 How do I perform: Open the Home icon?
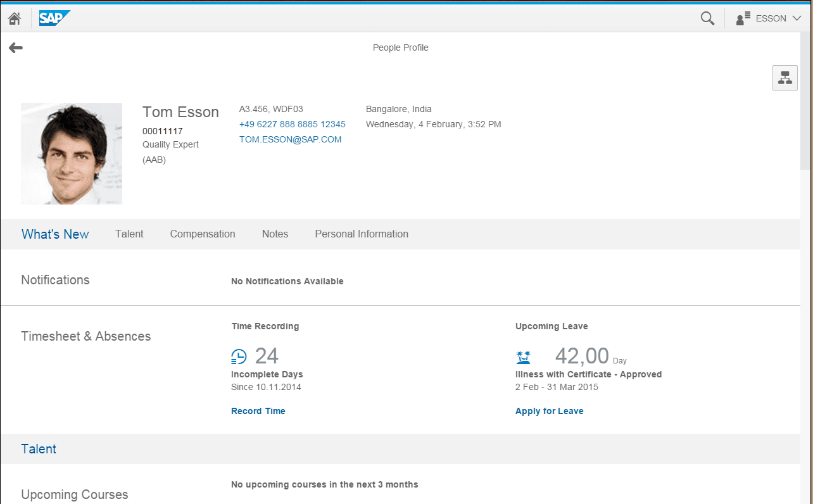coord(15,18)
